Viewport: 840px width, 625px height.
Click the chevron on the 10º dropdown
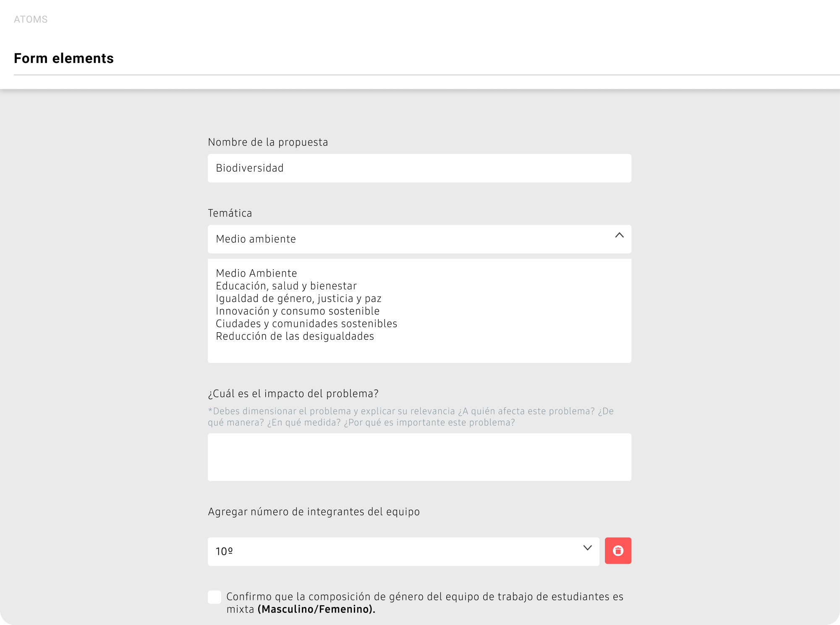point(587,548)
